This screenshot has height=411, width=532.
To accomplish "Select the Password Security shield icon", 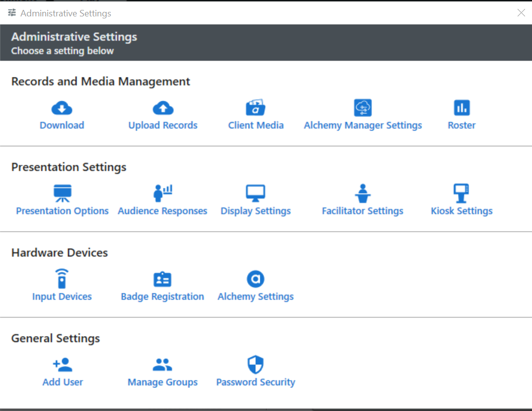I will (256, 365).
